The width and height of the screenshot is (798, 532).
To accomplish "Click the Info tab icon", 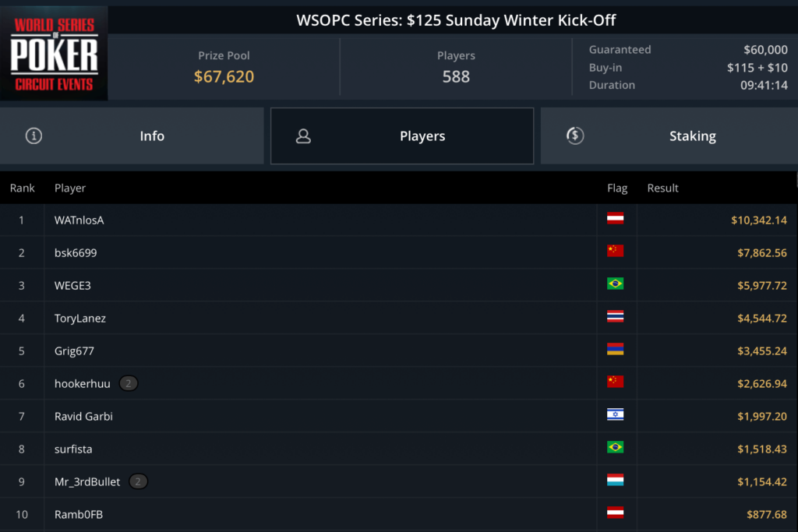I will coord(34,136).
